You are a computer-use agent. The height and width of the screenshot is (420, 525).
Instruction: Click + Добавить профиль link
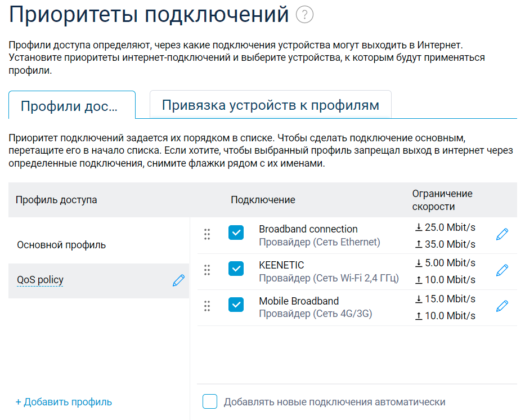(x=64, y=402)
